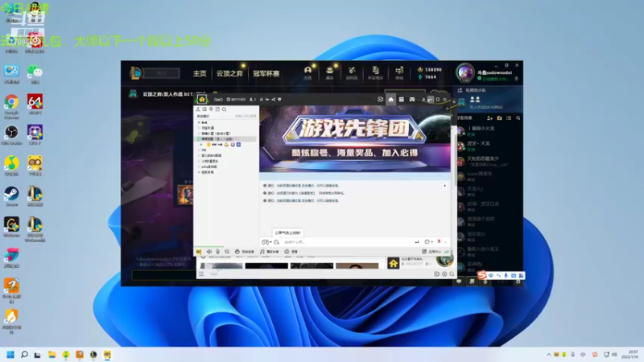Image resolution: width=644 pixels, height=362 pixels.
Task: Switch to the 云顶之弈 tab
Action: tap(229, 73)
